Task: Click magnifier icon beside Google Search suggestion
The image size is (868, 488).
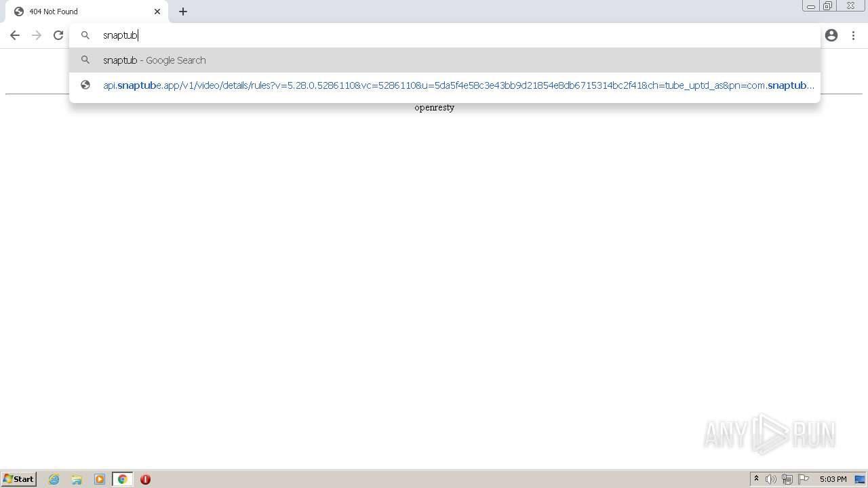Action: (85, 60)
